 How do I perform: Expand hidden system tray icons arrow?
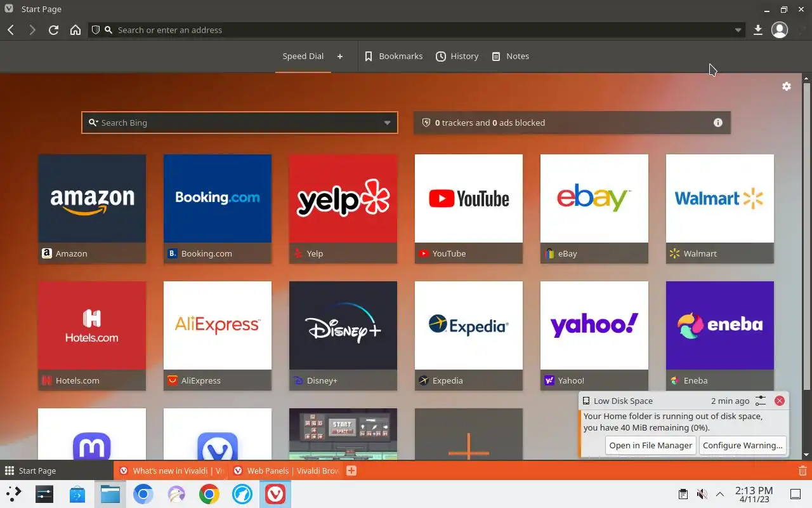point(720,494)
